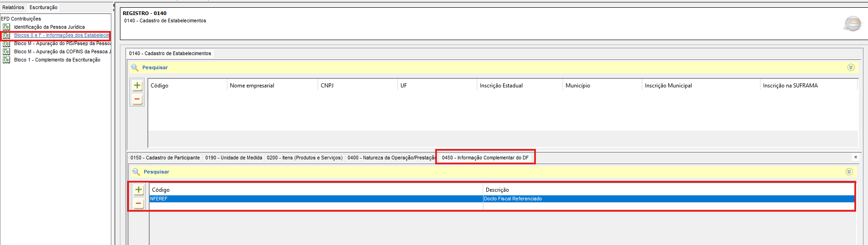Select 0450 - Informação Complementar do DF tab
The height and width of the screenshot is (245, 868).
485,158
